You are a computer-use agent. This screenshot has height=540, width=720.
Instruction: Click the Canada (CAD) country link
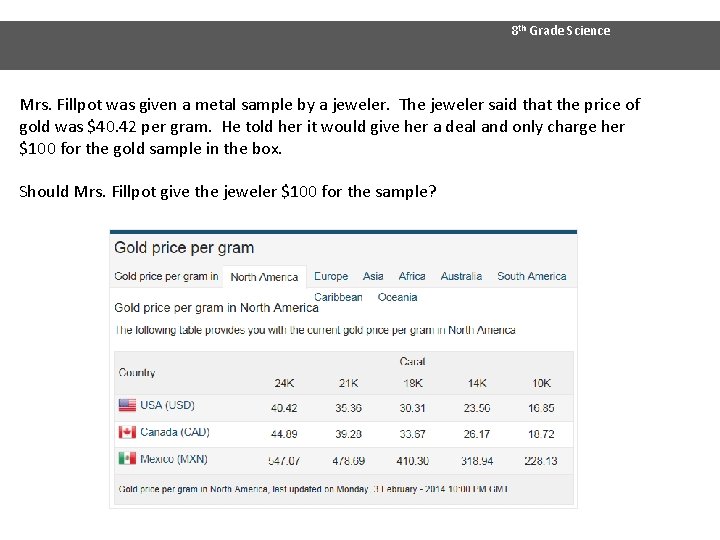[x=174, y=432]
